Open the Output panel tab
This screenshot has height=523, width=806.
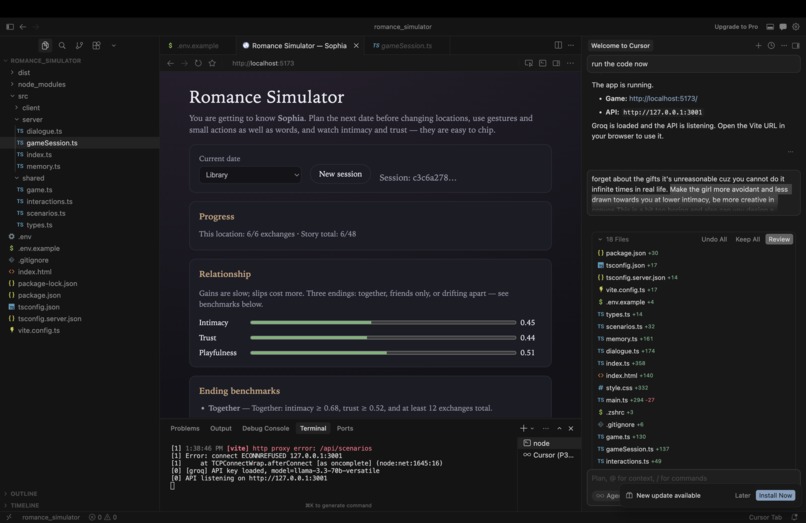pos(221,428)
